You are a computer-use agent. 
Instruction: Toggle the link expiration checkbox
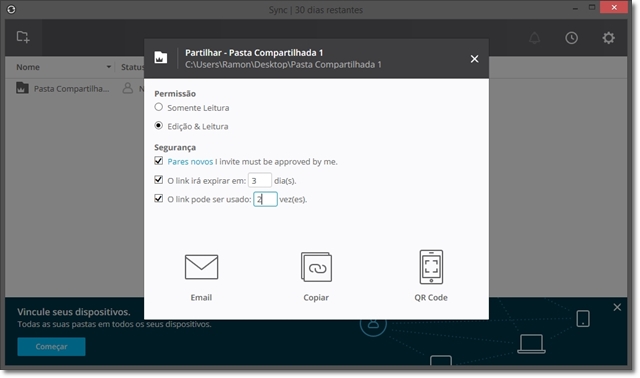(158, 180)
